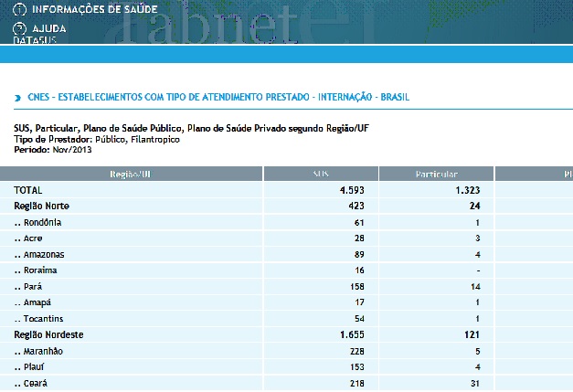
Task: Click the Particular column header
Action: (x=436, y=174)
